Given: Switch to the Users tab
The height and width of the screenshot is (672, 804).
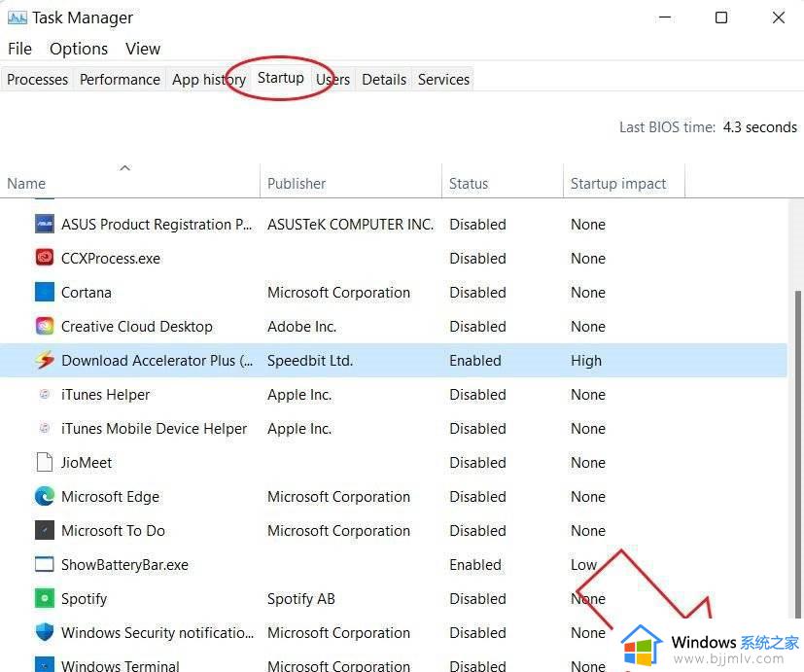Looking at the screenshot, I should click(332, 80).
